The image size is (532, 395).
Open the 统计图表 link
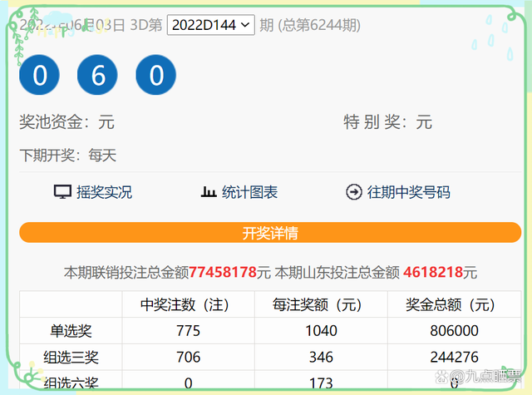pos(249,192)
